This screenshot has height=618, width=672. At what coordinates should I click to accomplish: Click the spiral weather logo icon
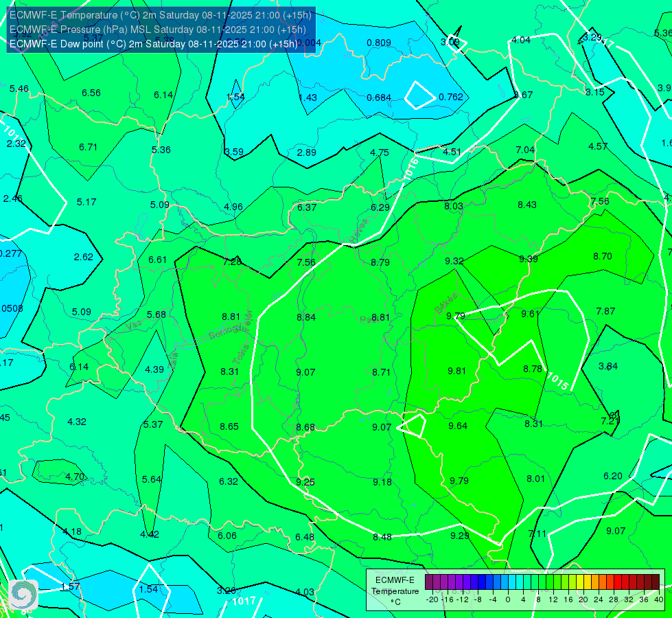coord(23,595)
